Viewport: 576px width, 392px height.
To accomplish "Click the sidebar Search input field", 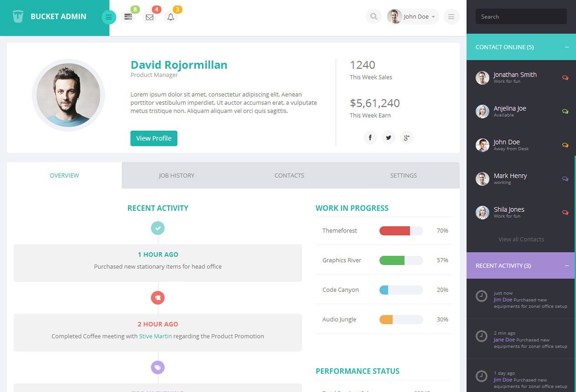I will point(521,17).
